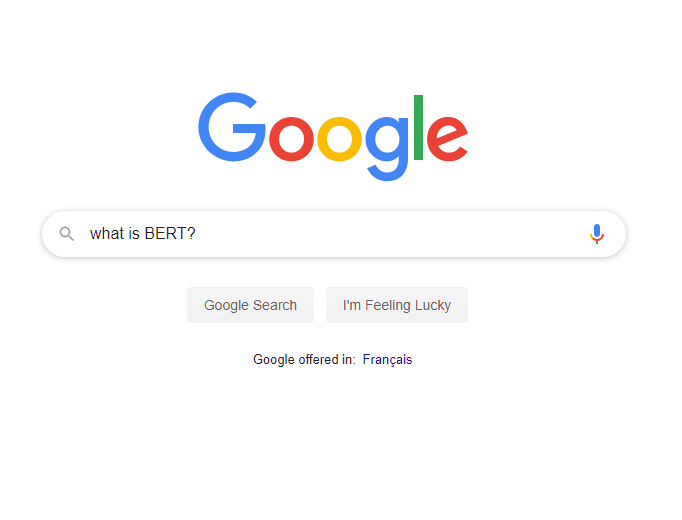Switch language with the Français link
Screen dimensions: 682x520
pos(387,360)
